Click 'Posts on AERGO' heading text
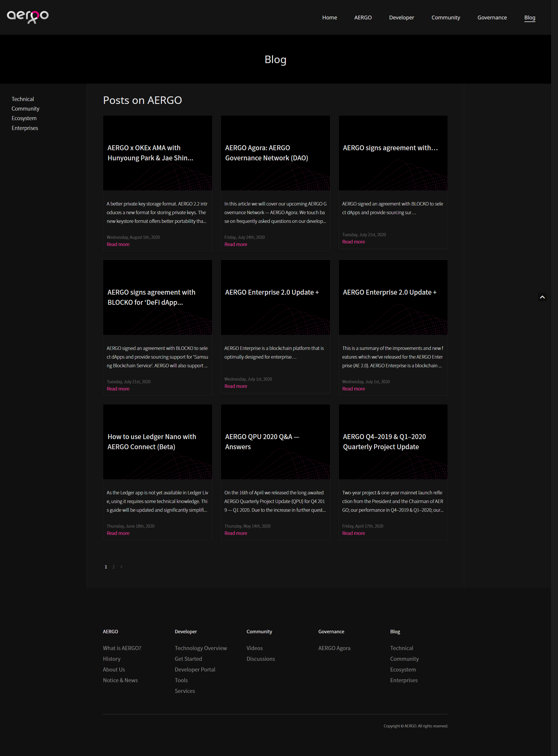This screenshot has width=558, height=756. pos(142,100)
